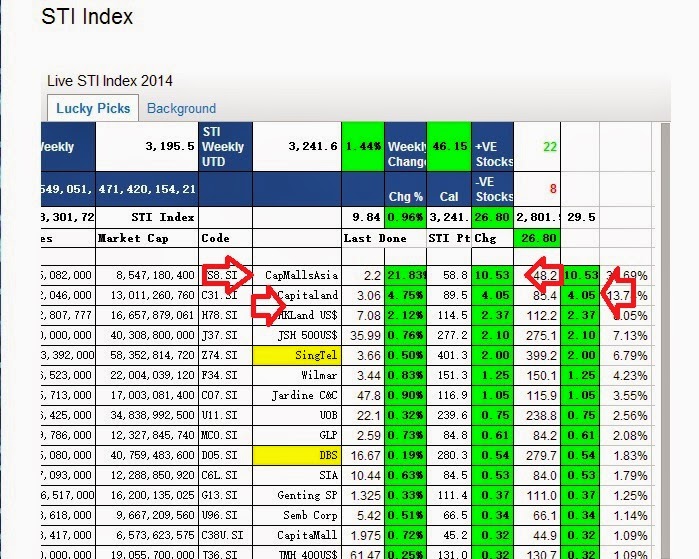Click the red count 8

point(553,189)
